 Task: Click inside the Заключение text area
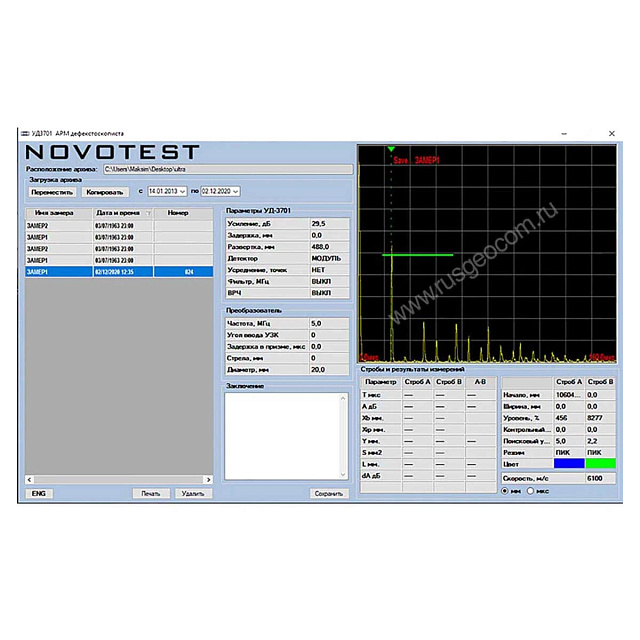(283, 435)
